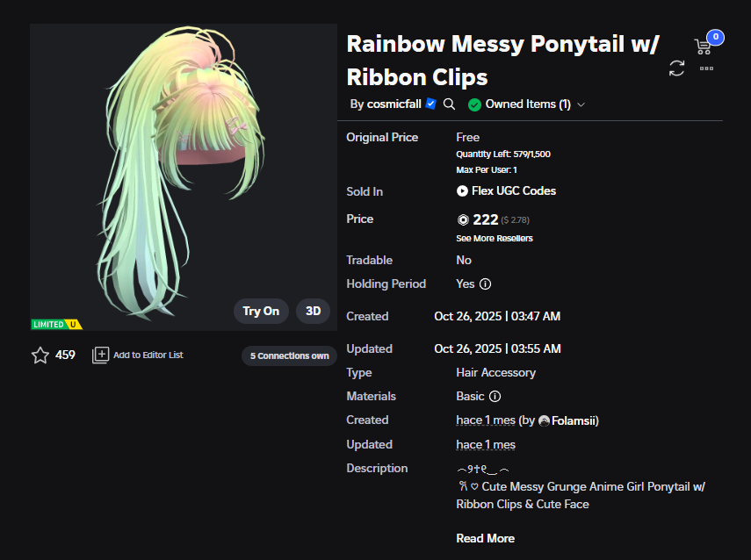Click the hair accessory preview image
Image resolution: width=751 pixels, height=560 pixels.
pos(184,176)
